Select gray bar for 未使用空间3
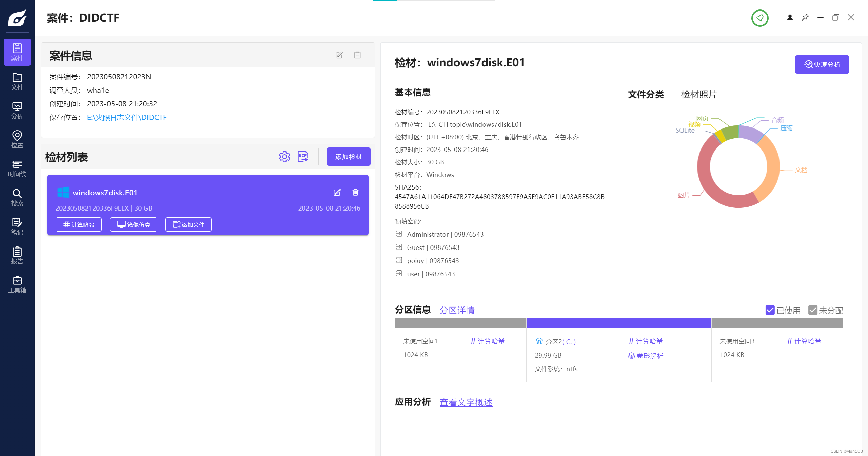Viewport: 868px width, 456px height. click(777, 323)
